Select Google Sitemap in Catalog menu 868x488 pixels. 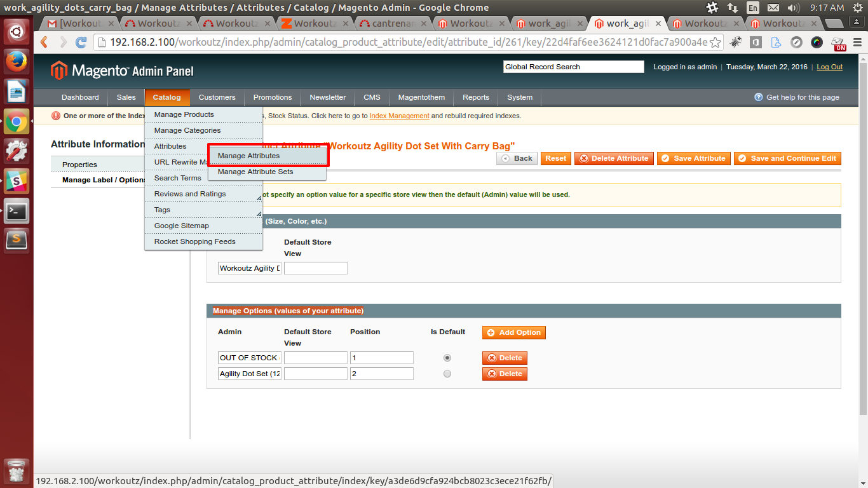click(x=204, y=226)
